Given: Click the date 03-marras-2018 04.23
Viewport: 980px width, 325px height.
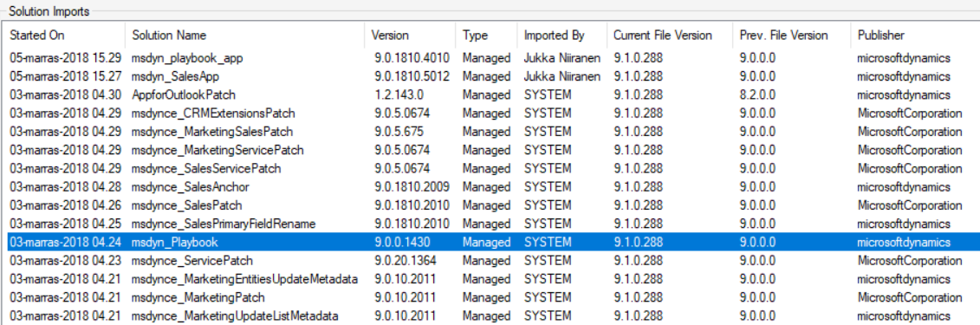Looking at the screenshot, I should click(x=65, y=260).
